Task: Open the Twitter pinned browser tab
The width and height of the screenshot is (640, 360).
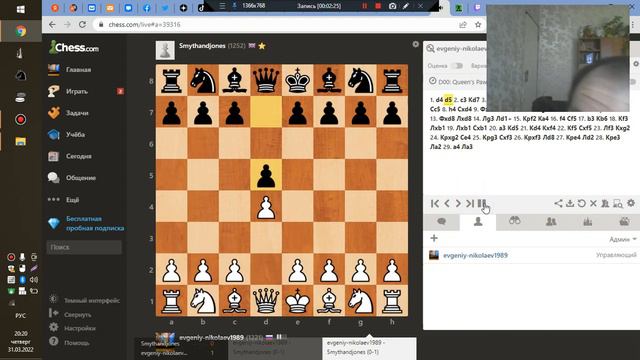Action: click(x=165, y=8)
